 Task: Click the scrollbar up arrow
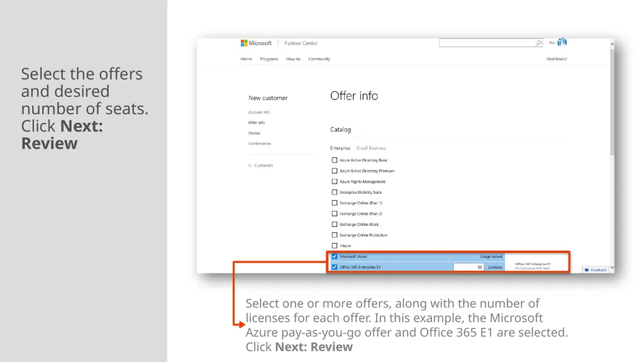612,43
